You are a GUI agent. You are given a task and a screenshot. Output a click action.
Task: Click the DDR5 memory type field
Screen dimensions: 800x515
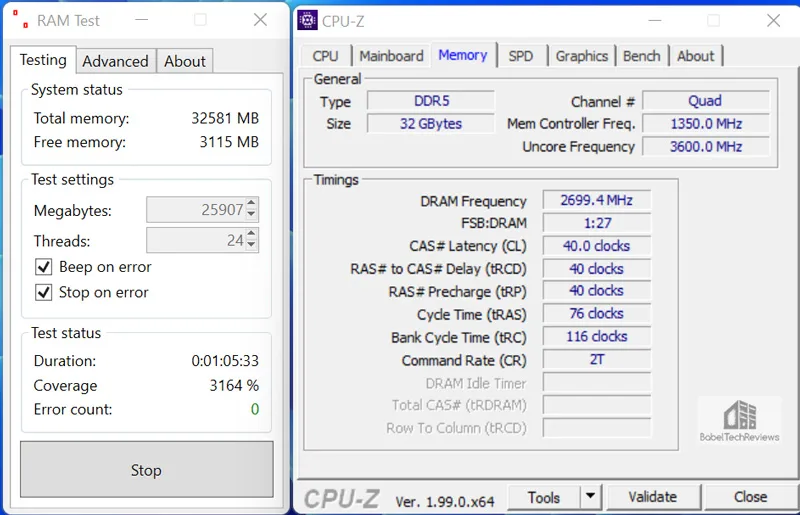pyautogui.click(x=431, y=101)
